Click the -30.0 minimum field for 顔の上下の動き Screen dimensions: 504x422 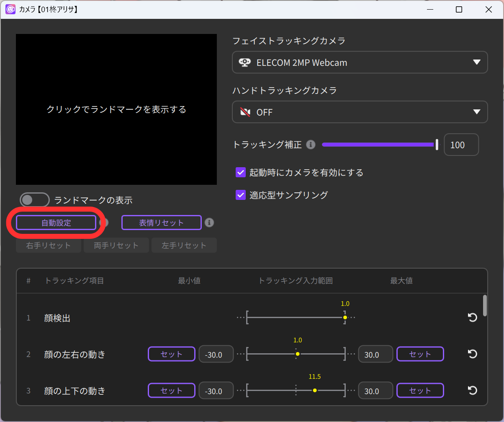[216, 391]
